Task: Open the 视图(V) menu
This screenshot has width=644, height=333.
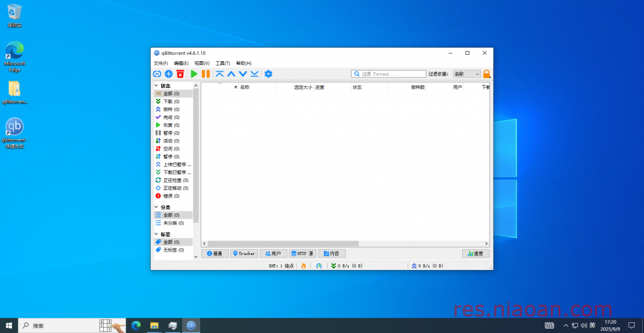Action: [x=202, y=64]
